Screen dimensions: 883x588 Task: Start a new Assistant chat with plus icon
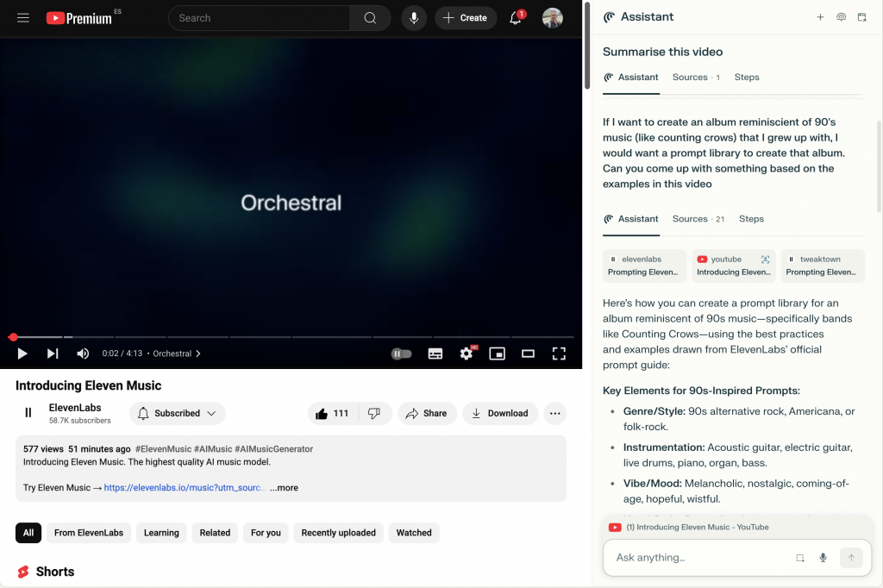pos(820,17)
